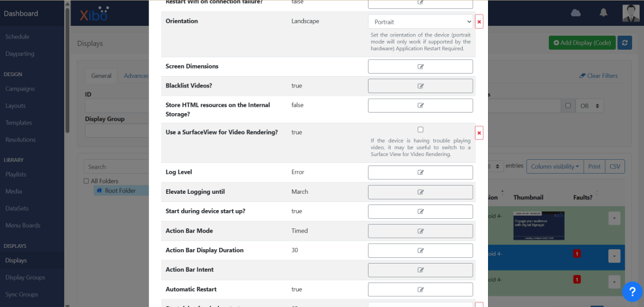Click the folder Search input field
The image size is (644, 307).
click(116, 167)
